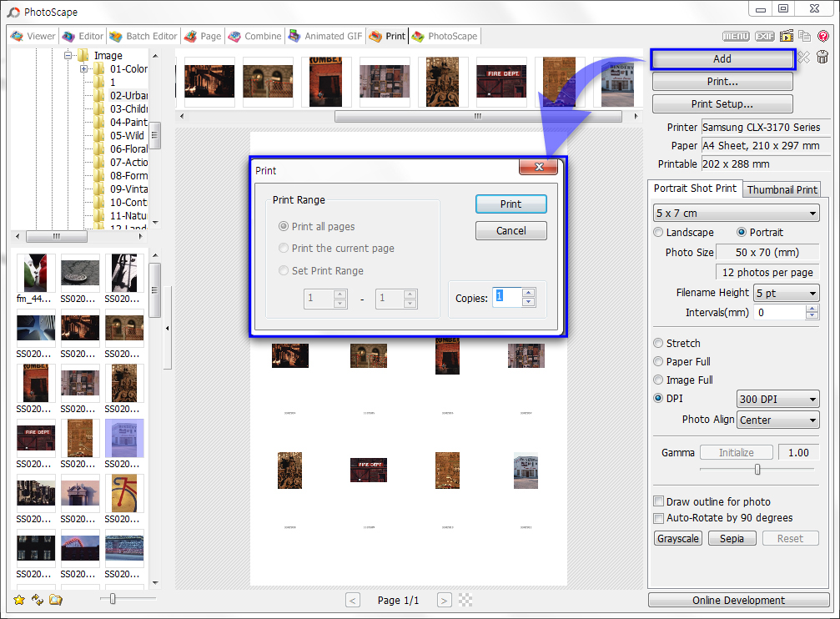This screenshot has height=619, width=840.
Task: Enable Auto-Rotate by 90 degrees
Action: 658,518
